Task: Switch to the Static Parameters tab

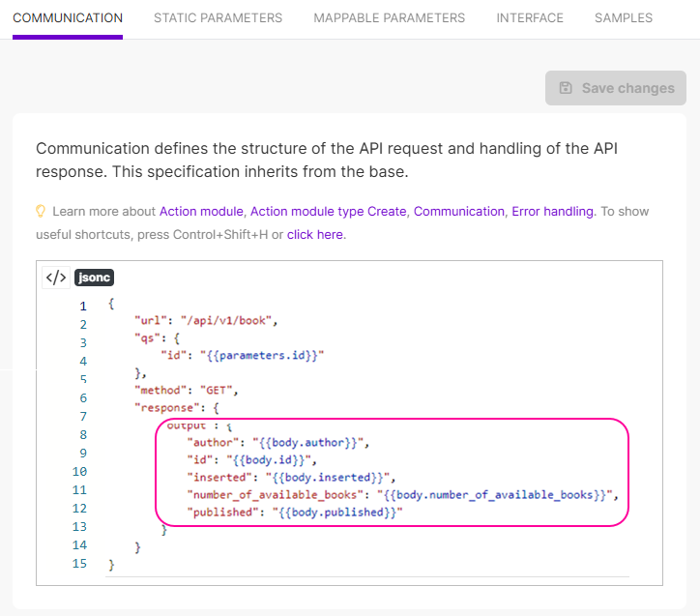Action: tap(218, 17)
